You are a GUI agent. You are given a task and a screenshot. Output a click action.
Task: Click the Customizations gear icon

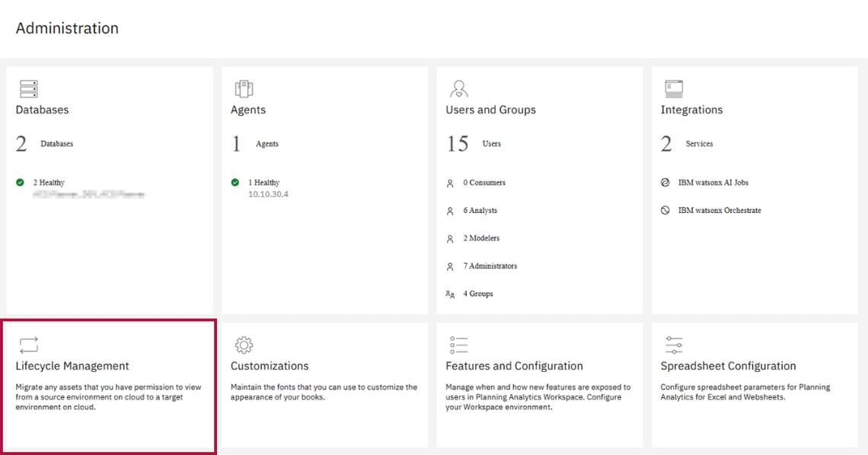tap(244, 345)
